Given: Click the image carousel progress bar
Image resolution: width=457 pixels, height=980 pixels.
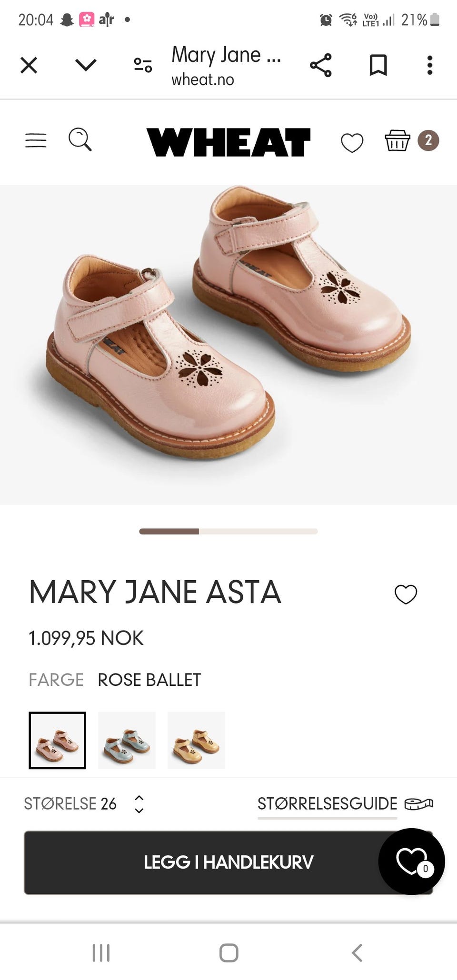Looking at the screenshot, I should [228, 531].
